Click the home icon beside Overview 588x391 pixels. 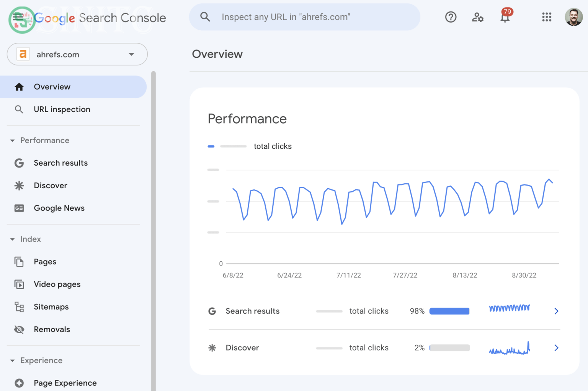(19, 87)
